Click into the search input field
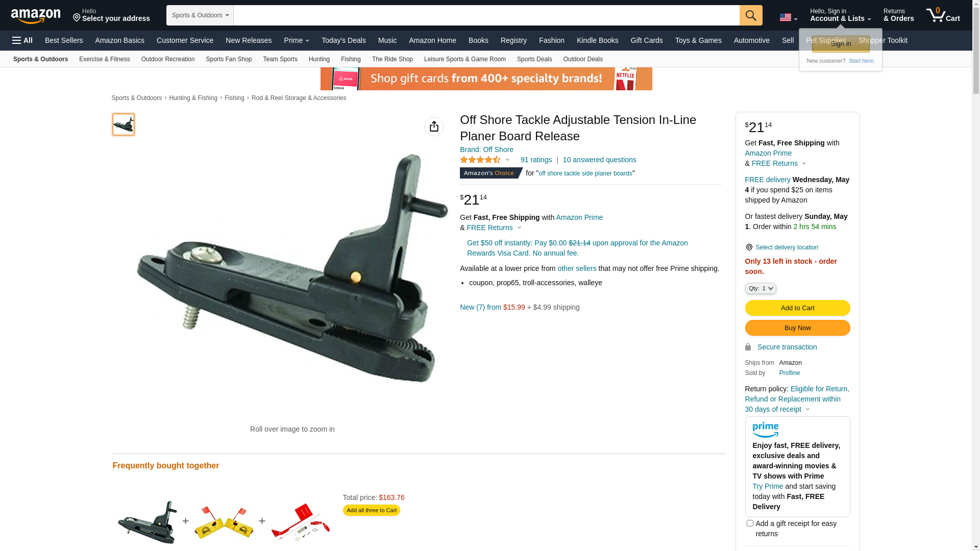This screenshot has width=980, height=551. click(x=486, y=15)
